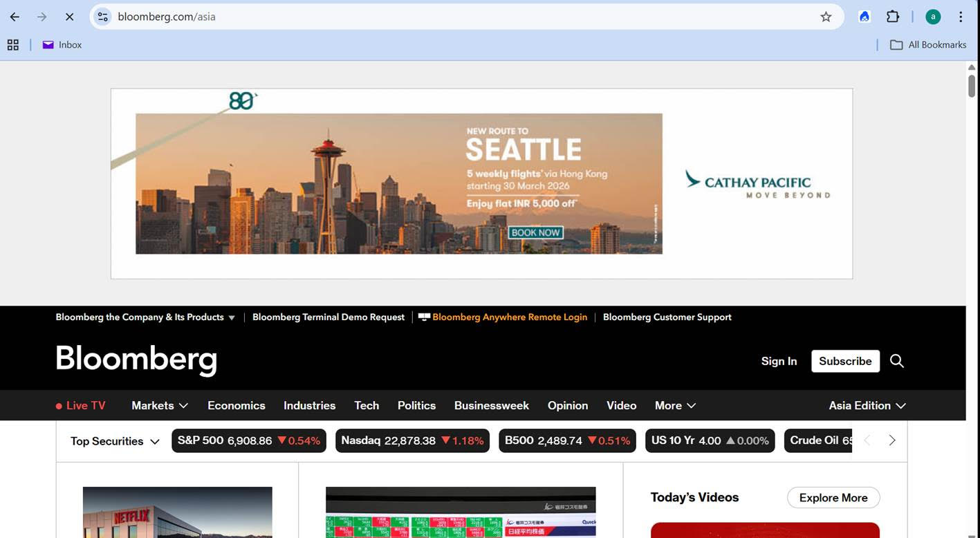Open the Chrome three-dot menu
The image size is (980, 538).
[x=961, y=17]
